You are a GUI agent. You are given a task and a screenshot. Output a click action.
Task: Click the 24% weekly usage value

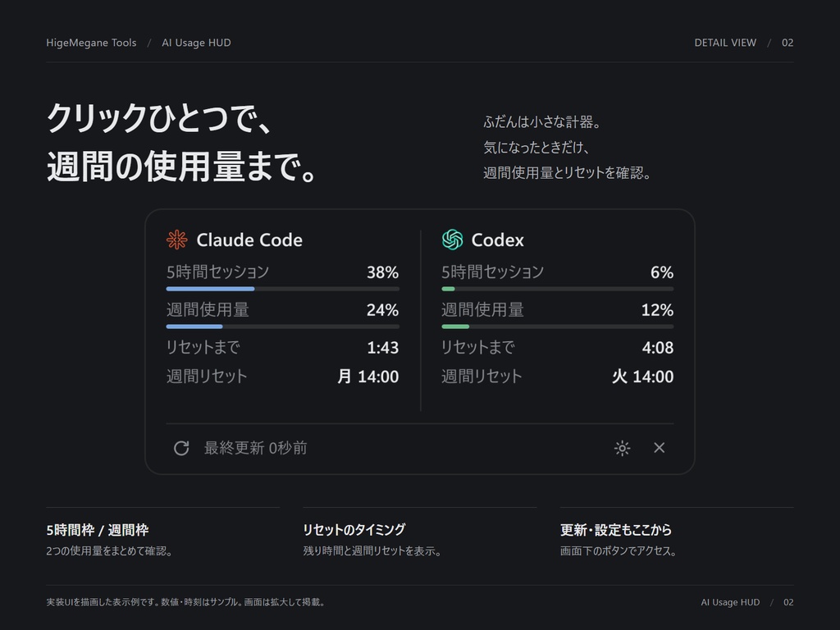pos(382,309)
